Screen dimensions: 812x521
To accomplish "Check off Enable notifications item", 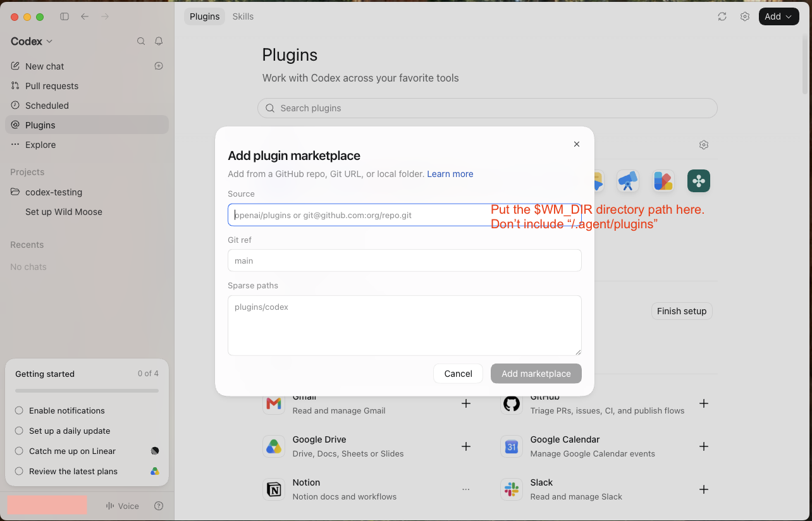I will click(x=19, y=410).
